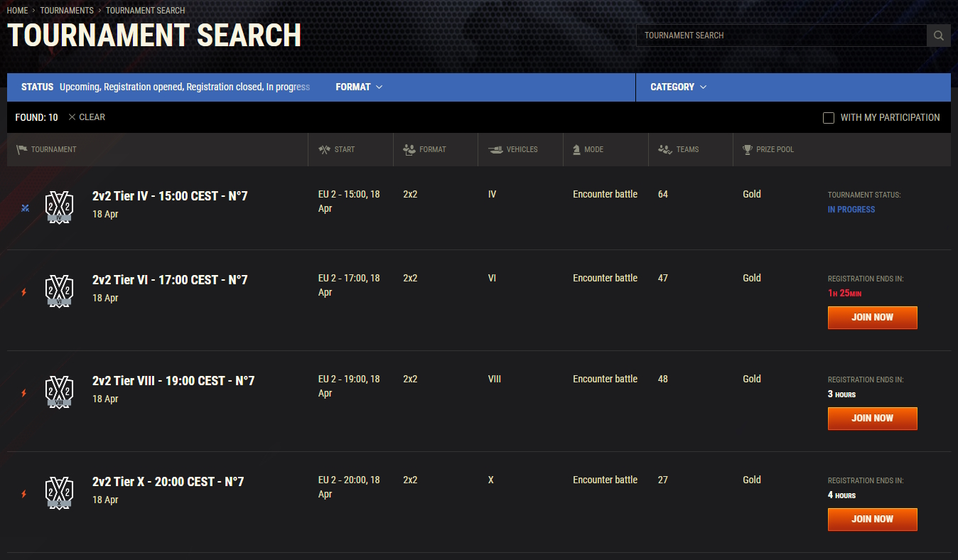Expand the Format filter dropdown
This screenshot has width=958, height=560.
click(x=359, y=87)
